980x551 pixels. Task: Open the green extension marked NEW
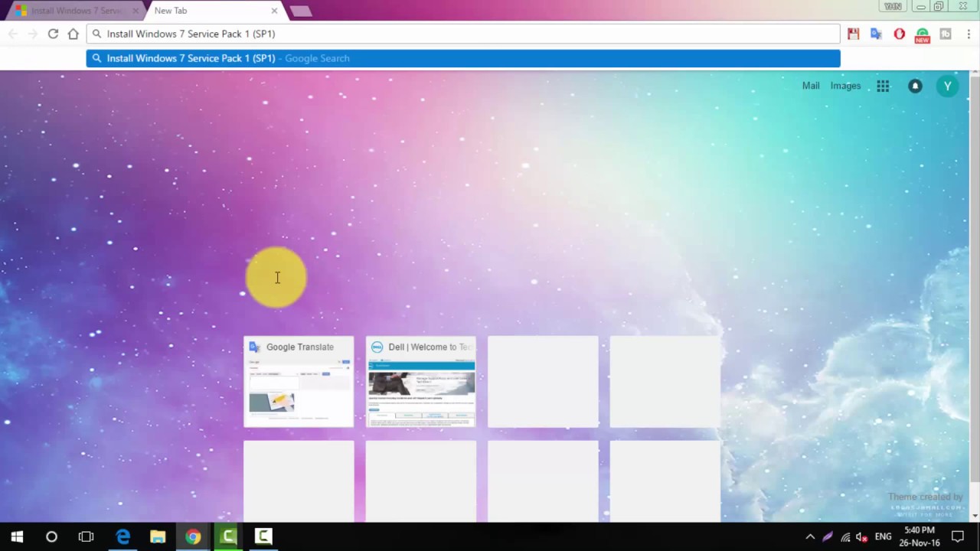[x=922, y=35]
